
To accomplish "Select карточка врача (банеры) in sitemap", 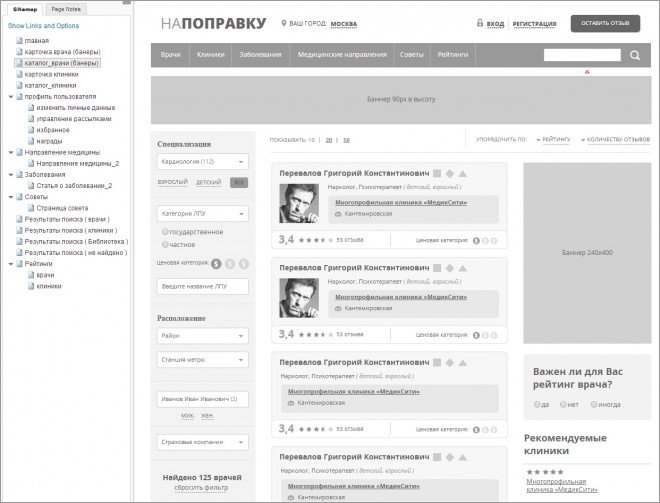I will 62,52.
